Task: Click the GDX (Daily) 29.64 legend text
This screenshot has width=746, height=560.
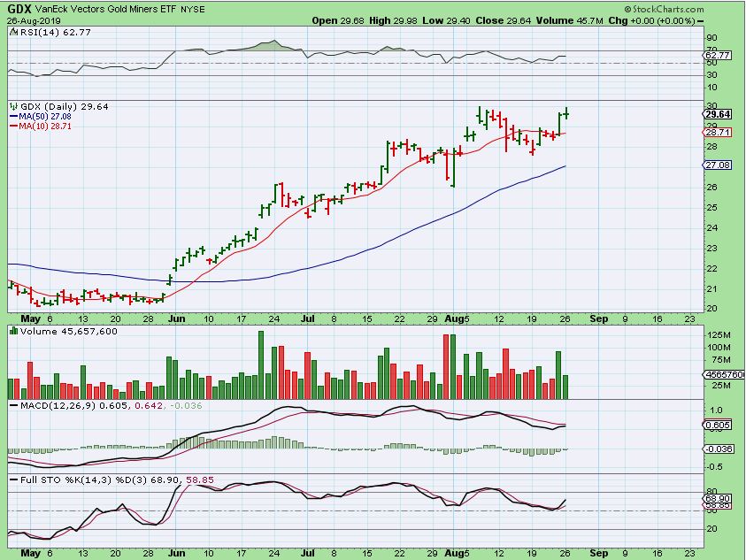Action: click(65, 106)
